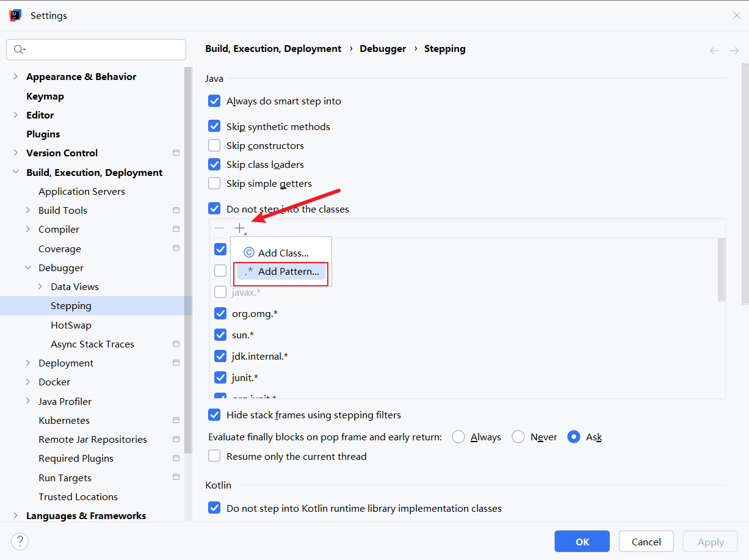This screenshot has height=560, width=749.
Task: Collapse the Debugger tree node
Action: click(28, 267)
